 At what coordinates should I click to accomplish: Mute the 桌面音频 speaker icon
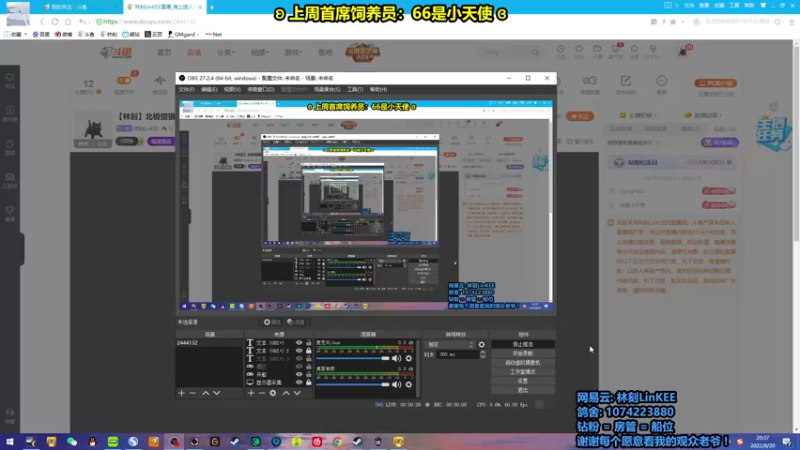click(x=396, y=385)
